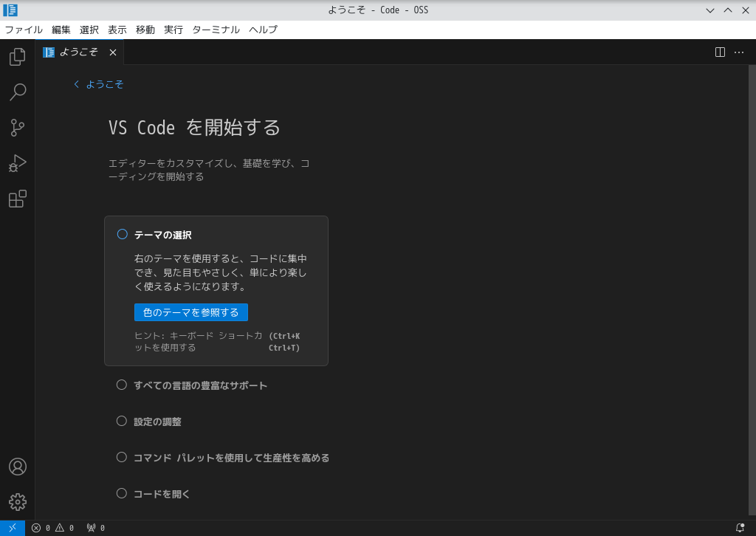Open the Manage gear icon
The image size is (756, 536).
18,502
